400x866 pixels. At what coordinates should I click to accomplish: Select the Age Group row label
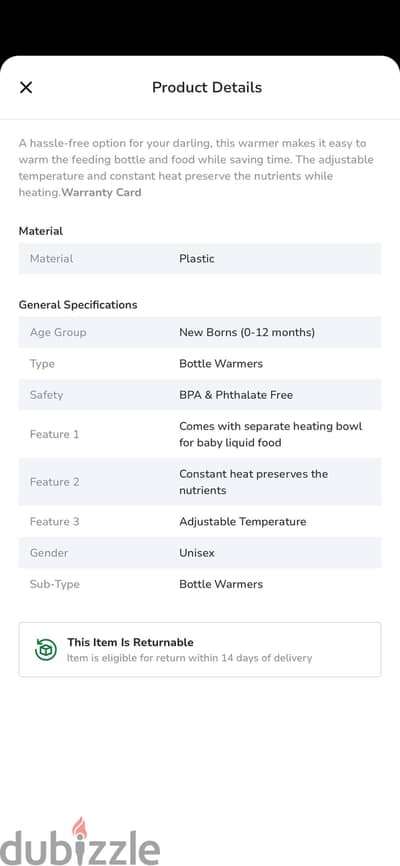[58, 332]
